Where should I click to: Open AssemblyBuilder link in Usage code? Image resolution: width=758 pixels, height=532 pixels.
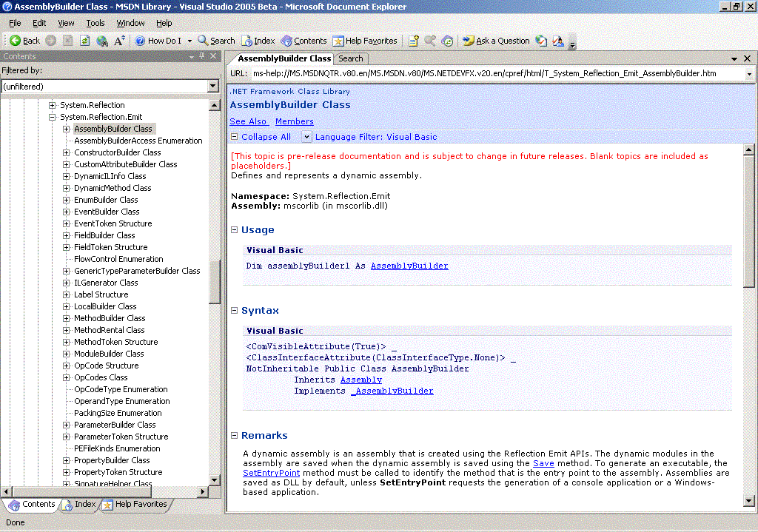(409, 266)
